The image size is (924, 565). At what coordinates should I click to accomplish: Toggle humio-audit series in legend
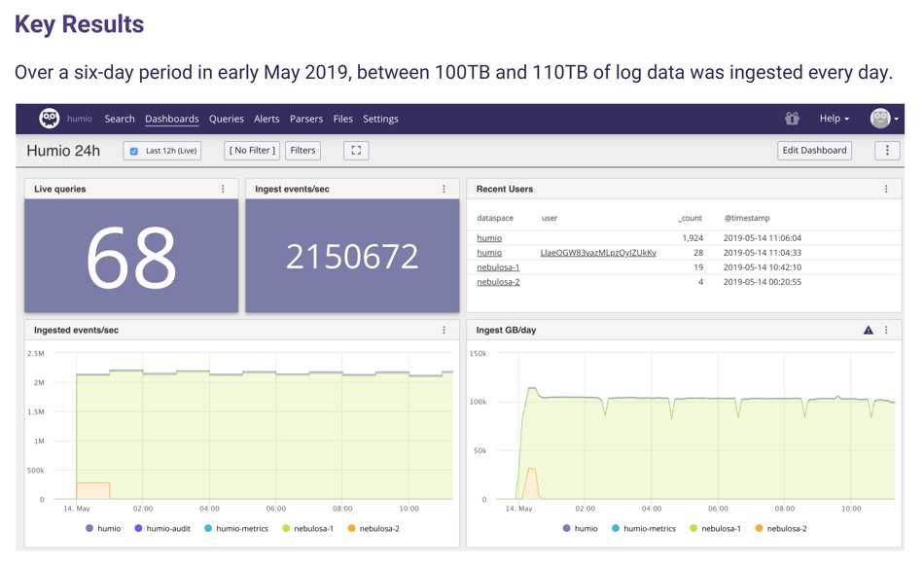(162, 528)
